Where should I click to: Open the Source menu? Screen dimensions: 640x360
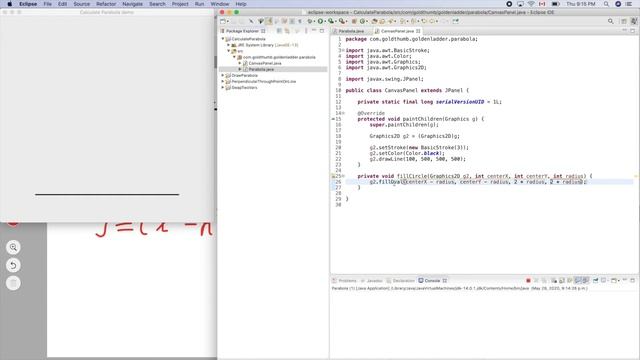tap(82, 4)
